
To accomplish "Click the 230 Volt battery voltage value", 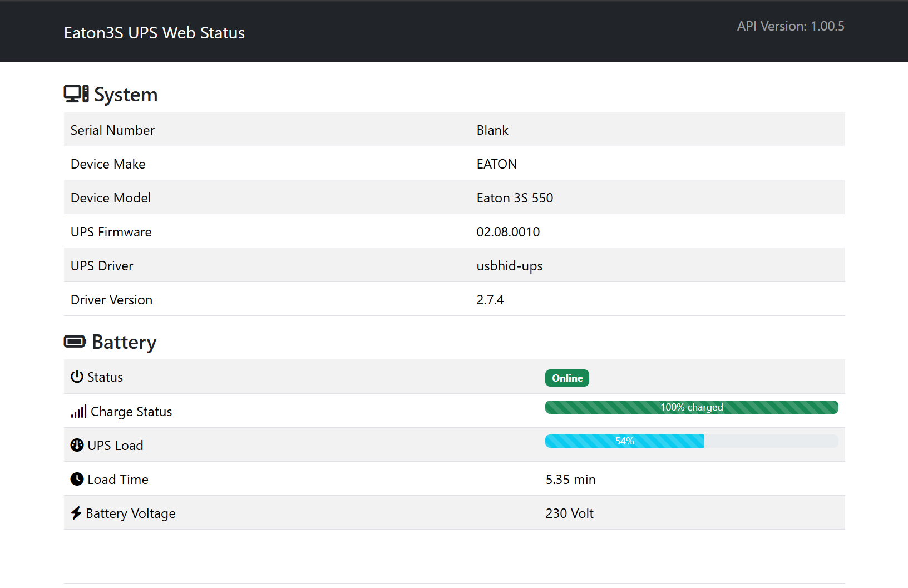I will (569, 513).
